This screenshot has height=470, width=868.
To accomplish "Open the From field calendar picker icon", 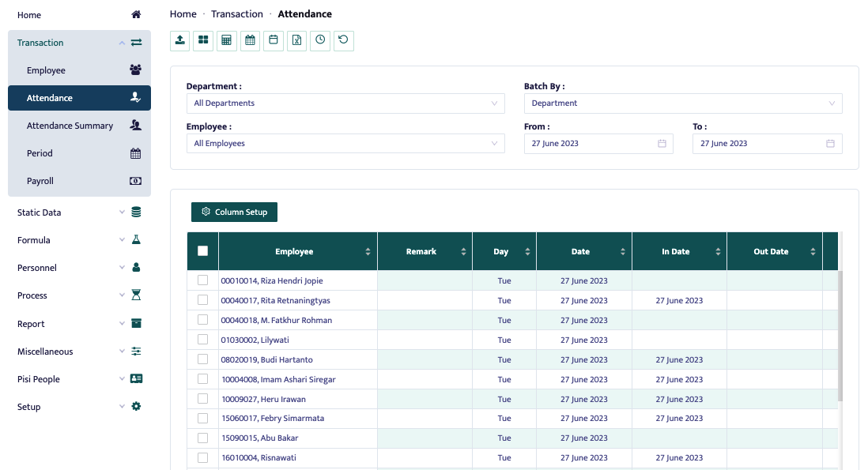I will (x=662, y=143).
